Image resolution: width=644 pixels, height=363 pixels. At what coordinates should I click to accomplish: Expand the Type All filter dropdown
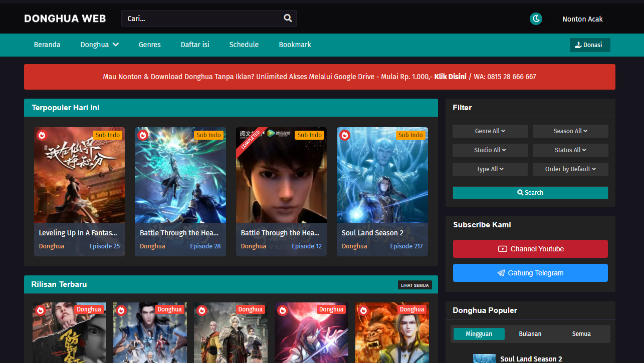(490, 169)
